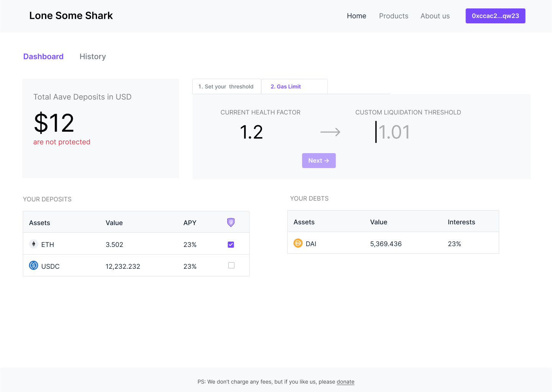Click the Assets column header in debts table
Screen dimensions: 552x392
(x=304, y=222)
